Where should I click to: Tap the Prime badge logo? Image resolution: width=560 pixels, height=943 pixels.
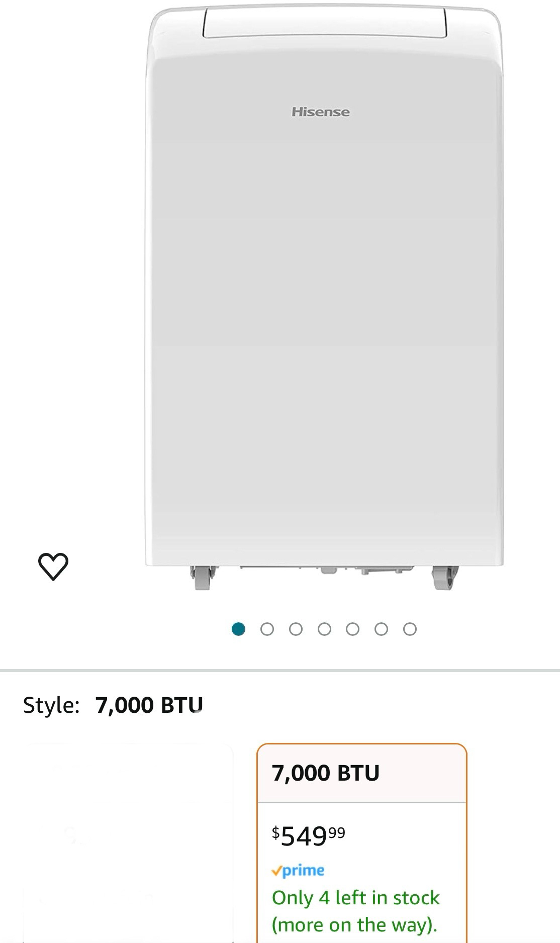pos(298,870)
